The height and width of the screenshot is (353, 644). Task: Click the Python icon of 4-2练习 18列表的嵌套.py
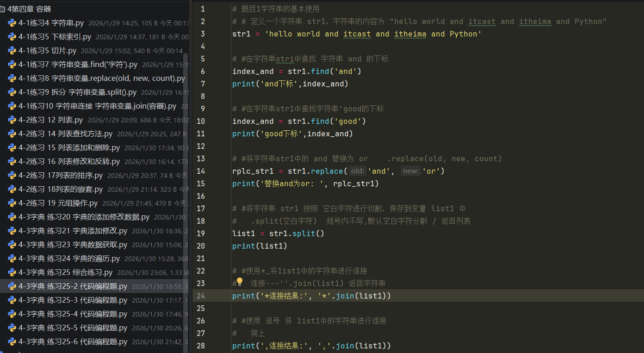(x=12, y=189)
